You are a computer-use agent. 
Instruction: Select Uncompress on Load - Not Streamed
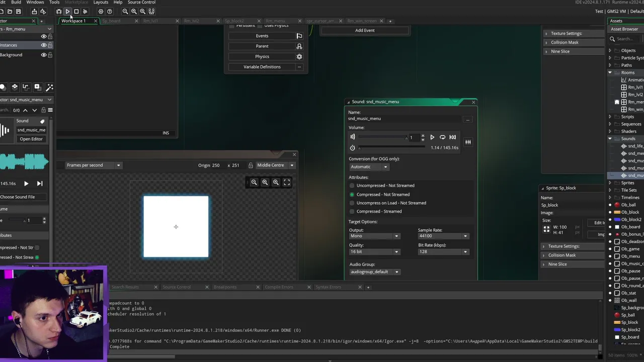tap(352, 203)
